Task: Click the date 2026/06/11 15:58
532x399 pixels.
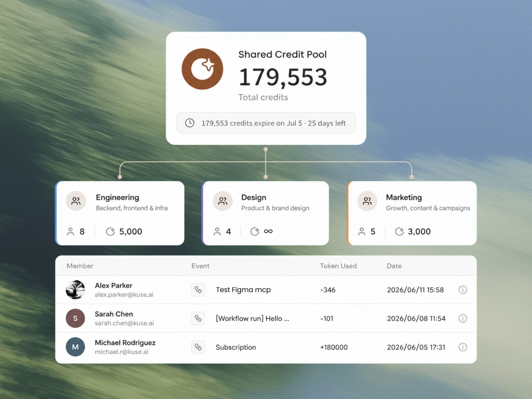Action: (x=415, y=290)
